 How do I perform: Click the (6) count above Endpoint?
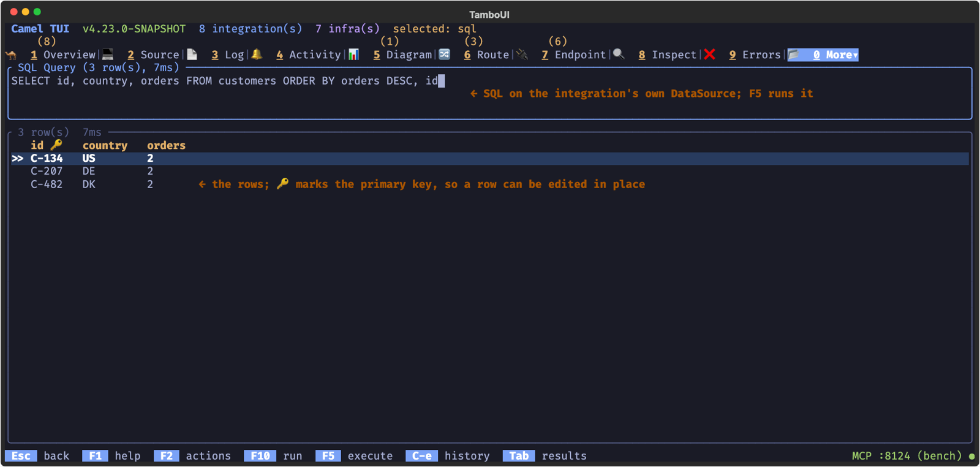[557, 42]
